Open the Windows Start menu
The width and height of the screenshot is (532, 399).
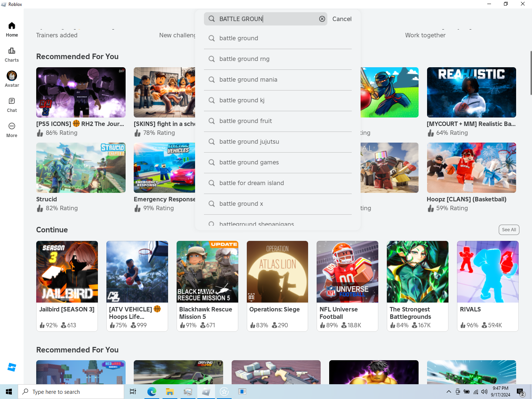point(9,392)
